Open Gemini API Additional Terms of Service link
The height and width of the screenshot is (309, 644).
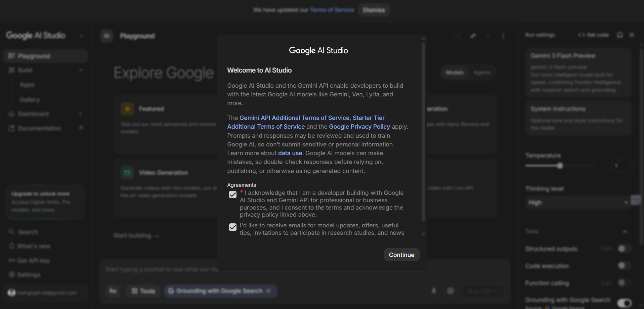294,118
